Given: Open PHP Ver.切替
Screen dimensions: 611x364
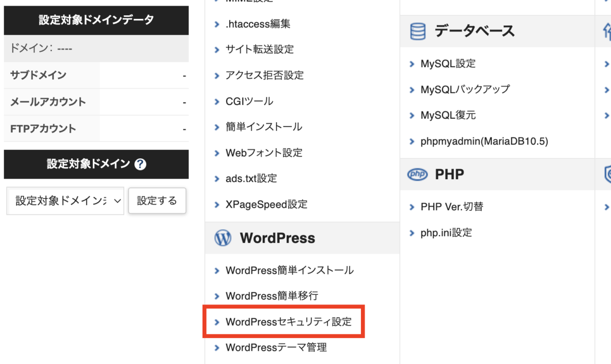Looking at the screenshot, I should tap(452, 207).
